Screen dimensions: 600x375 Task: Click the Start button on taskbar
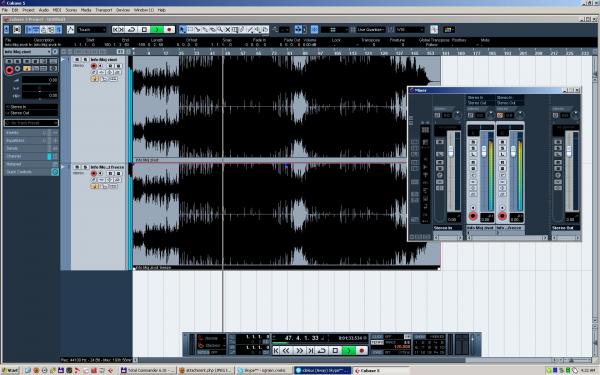click(x=10, y=370)
